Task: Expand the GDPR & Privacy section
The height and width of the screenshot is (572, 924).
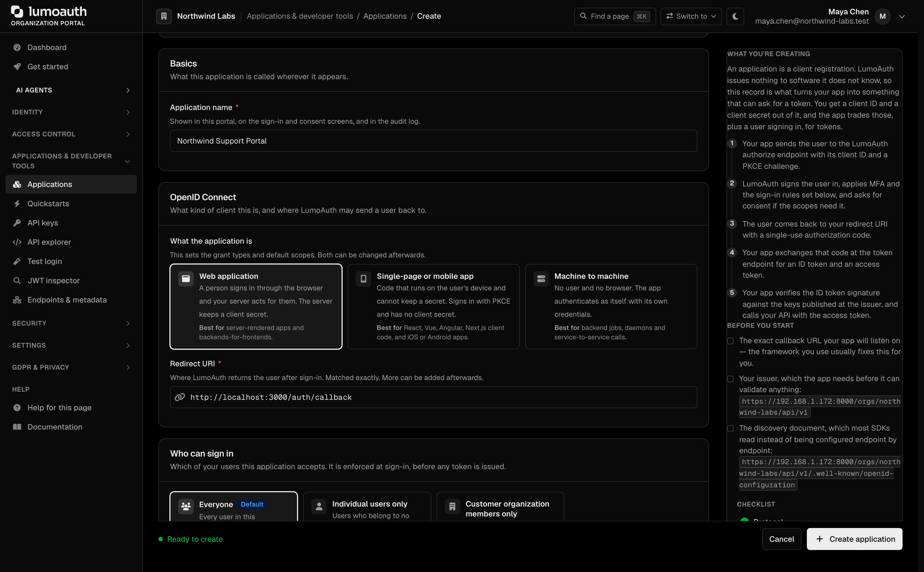Action: [x=71, y=367]
